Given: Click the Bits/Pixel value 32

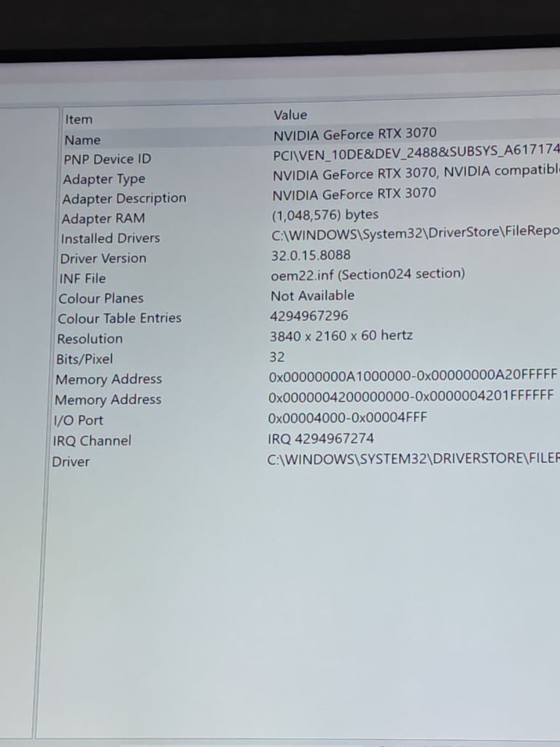Looking at the screenshot, I should click(276, 357).
